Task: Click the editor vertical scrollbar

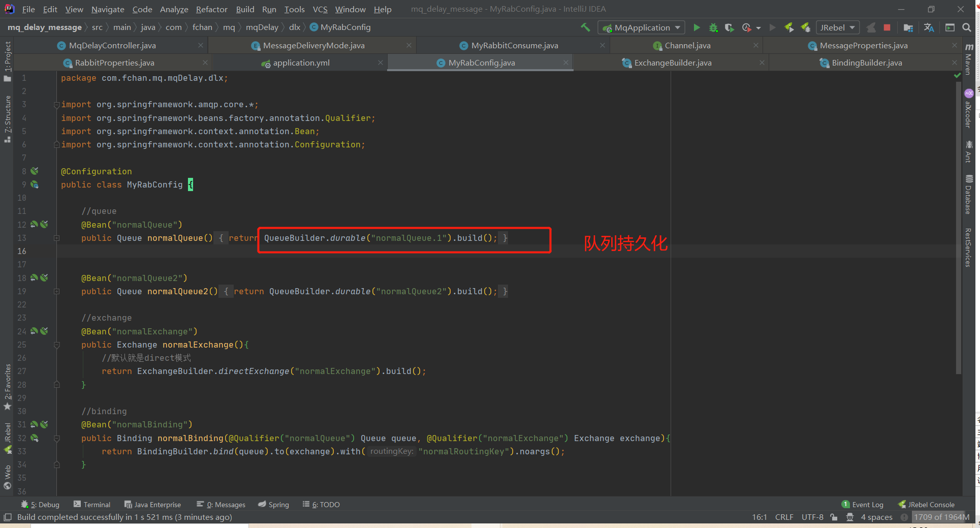Action: (959, 229)
